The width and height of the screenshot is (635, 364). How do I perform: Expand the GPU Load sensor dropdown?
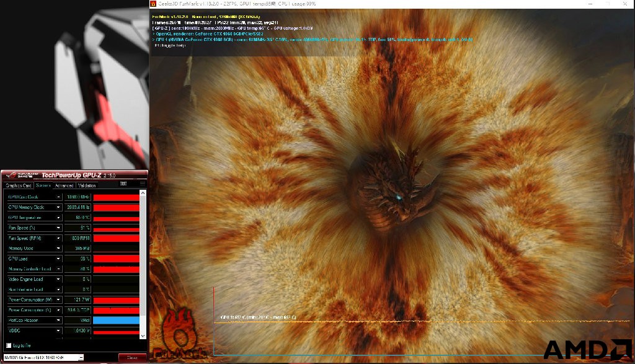tap(58, 259)
